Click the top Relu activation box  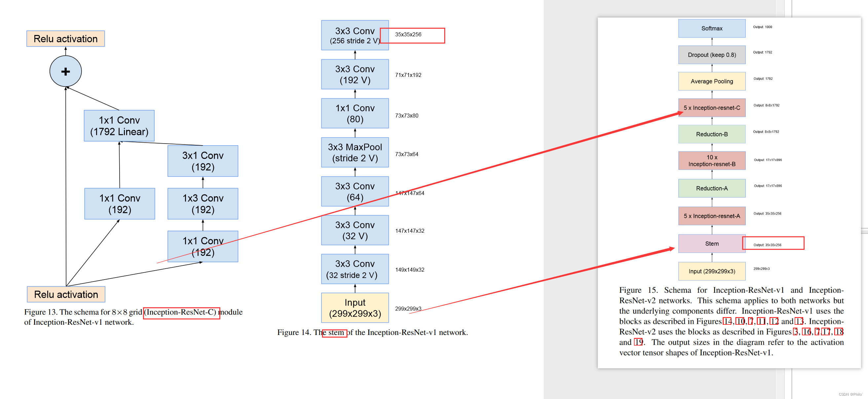[65, 38]
